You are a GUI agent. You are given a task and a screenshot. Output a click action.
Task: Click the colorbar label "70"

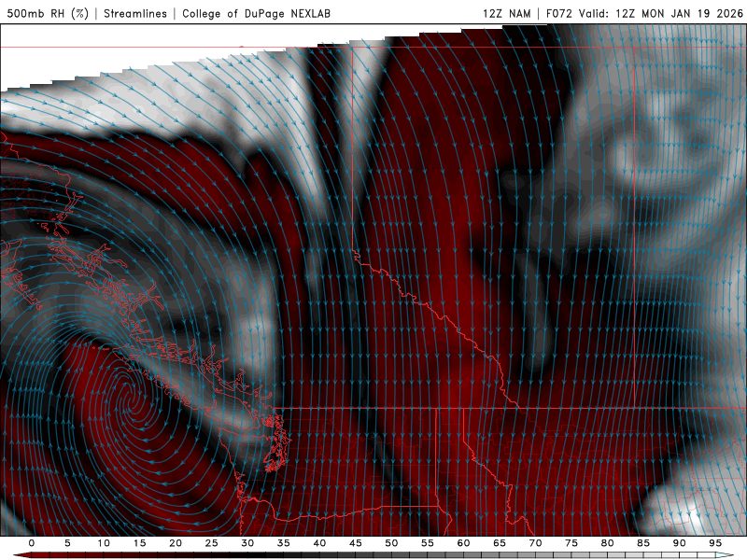click(535, 543)
